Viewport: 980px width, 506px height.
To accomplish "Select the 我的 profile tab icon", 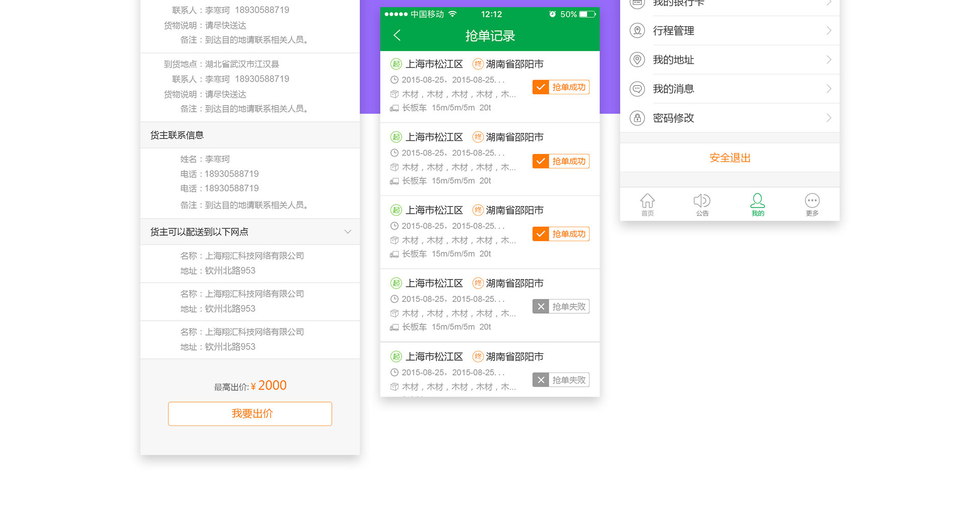I will [x=757, y=201].
